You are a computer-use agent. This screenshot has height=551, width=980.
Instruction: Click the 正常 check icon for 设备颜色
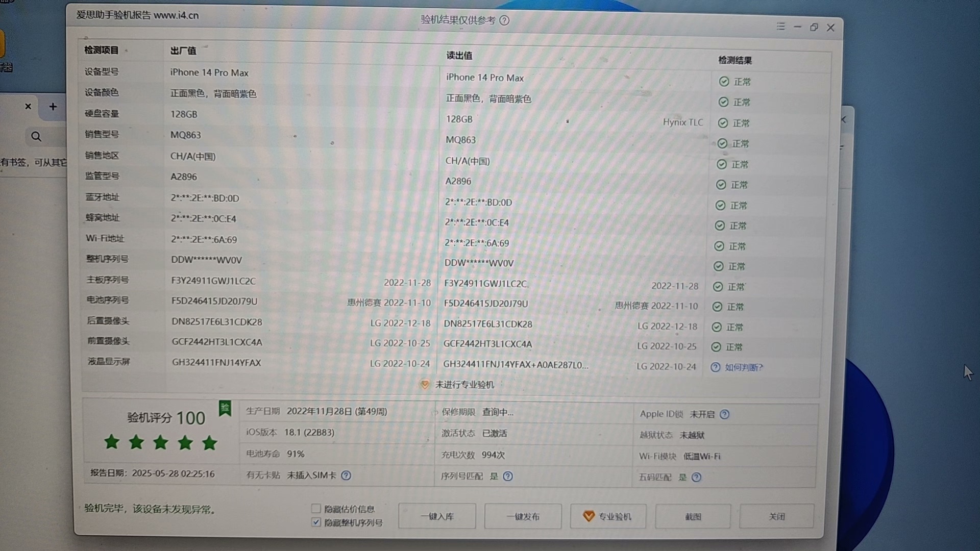point(723,102)
